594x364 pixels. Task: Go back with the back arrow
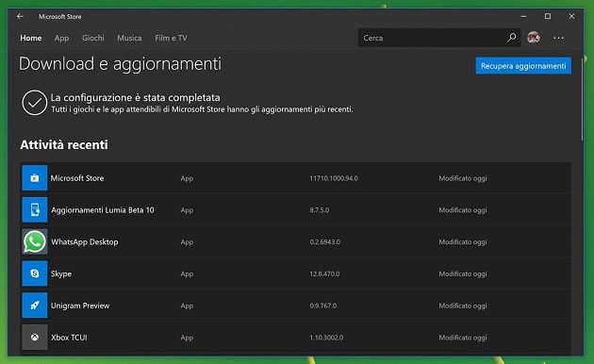coord(20,16)
